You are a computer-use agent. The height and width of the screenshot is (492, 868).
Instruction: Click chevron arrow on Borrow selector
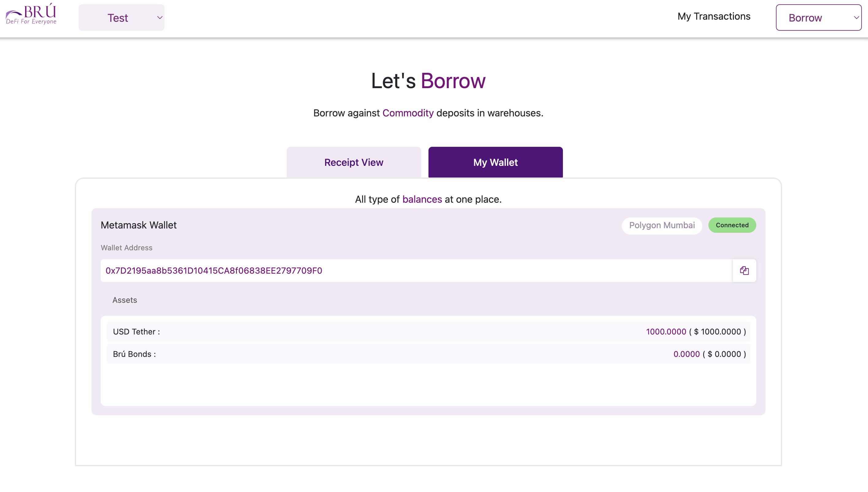(856, 18)
